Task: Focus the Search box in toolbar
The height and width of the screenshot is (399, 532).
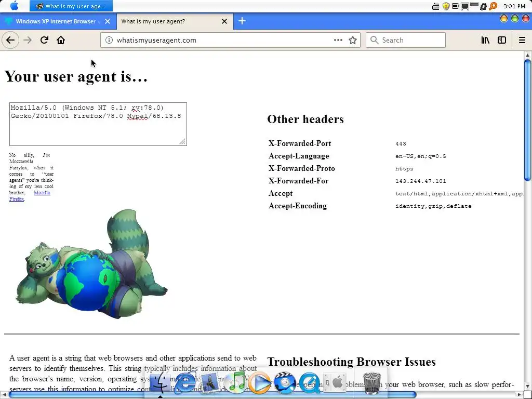Action: click(x=405, y=40)
